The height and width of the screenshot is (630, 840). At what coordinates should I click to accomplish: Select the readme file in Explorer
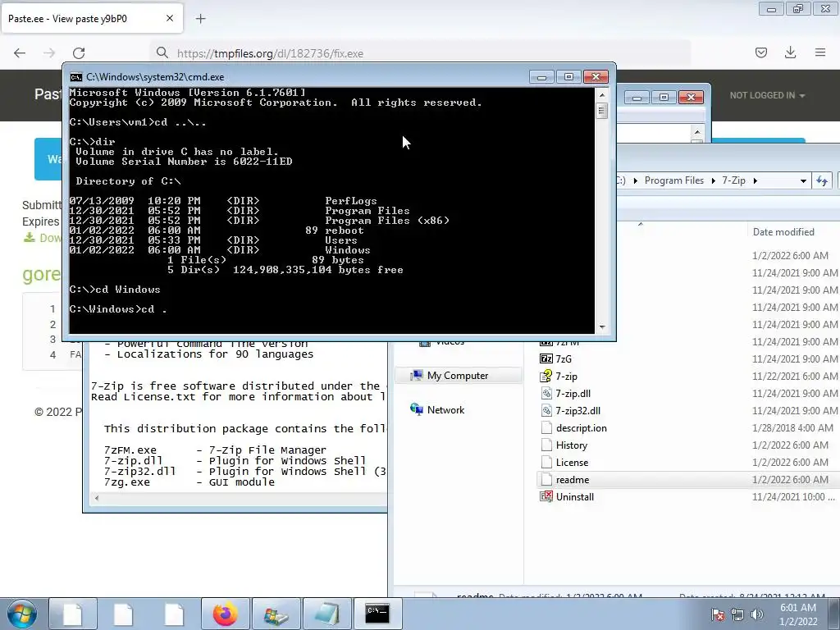click(x=572, y=479)
